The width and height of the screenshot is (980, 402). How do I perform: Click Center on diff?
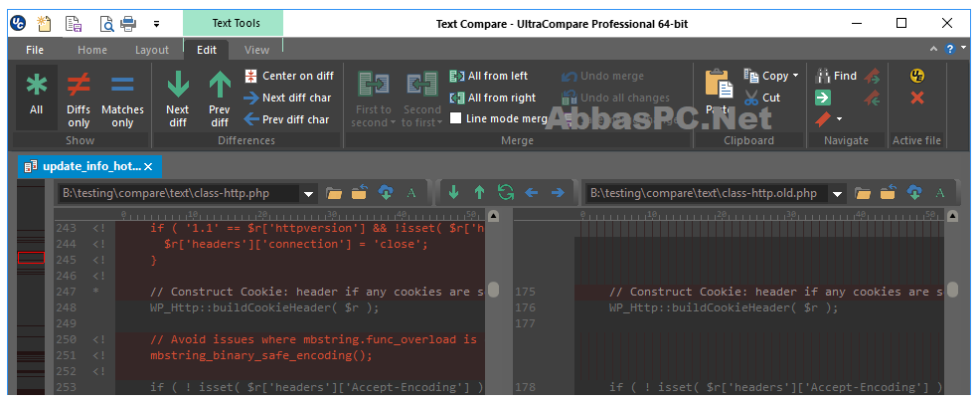point(289,76)
